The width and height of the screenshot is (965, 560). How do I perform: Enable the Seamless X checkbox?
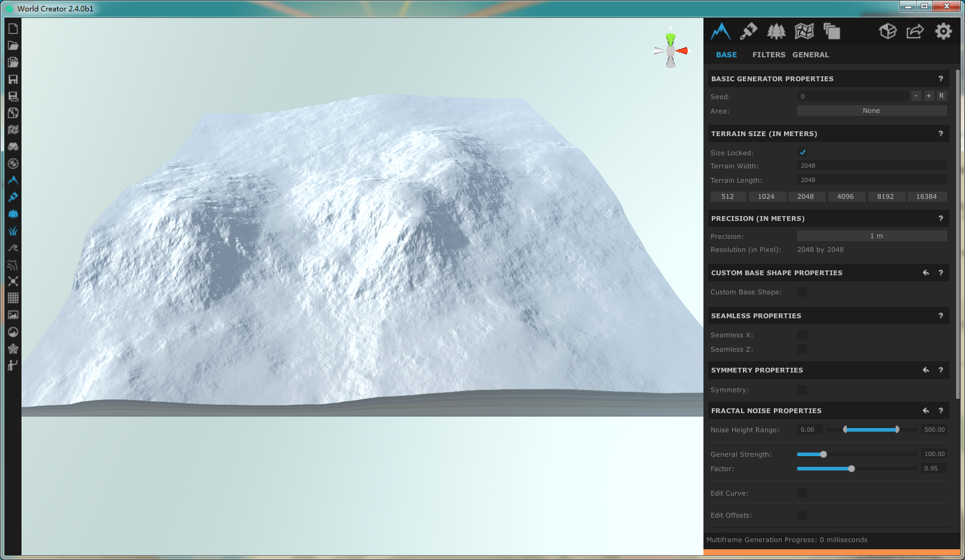[x=803, y=335]
